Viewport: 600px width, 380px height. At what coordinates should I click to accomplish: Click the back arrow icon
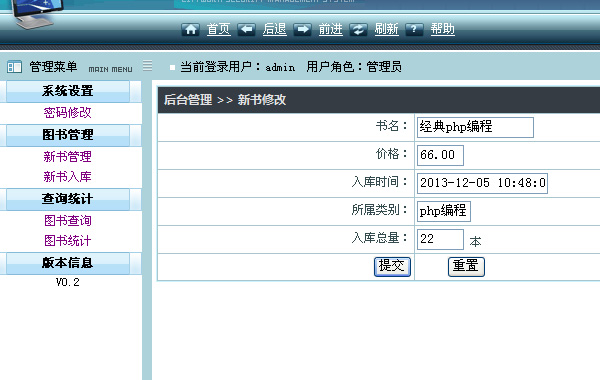tap(246, 29)
